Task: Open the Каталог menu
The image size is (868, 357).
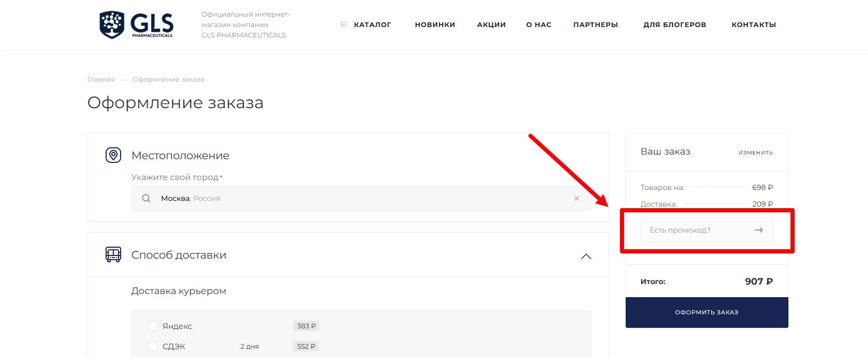Action: pos(372,24)
